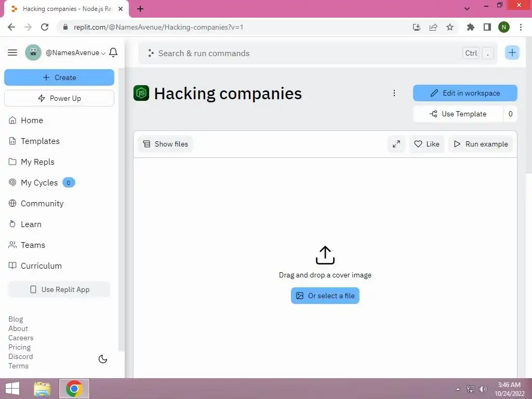Open the Chrome extensions puzzle icon
The width and height of the screenshot is (532, 399).
(x=470, y=27)
